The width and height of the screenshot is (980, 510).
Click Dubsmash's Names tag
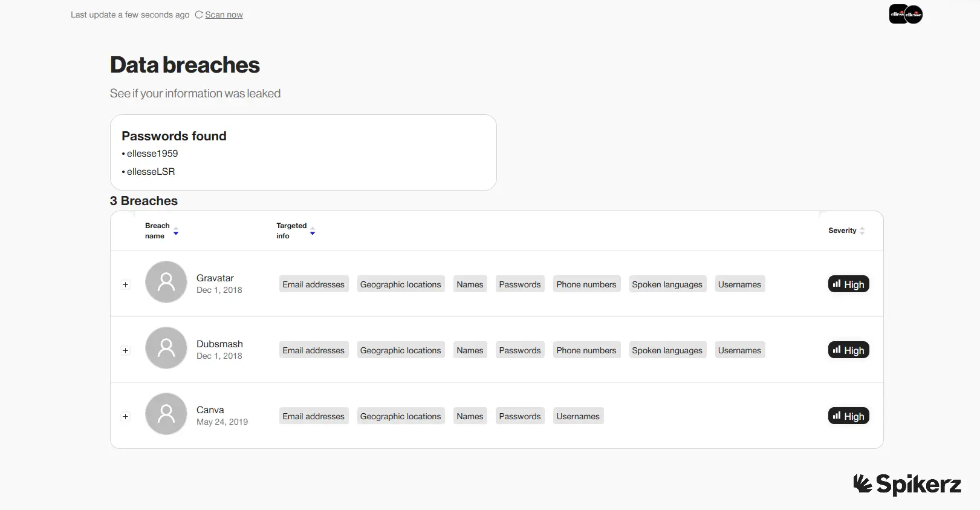tap(470, 350)
